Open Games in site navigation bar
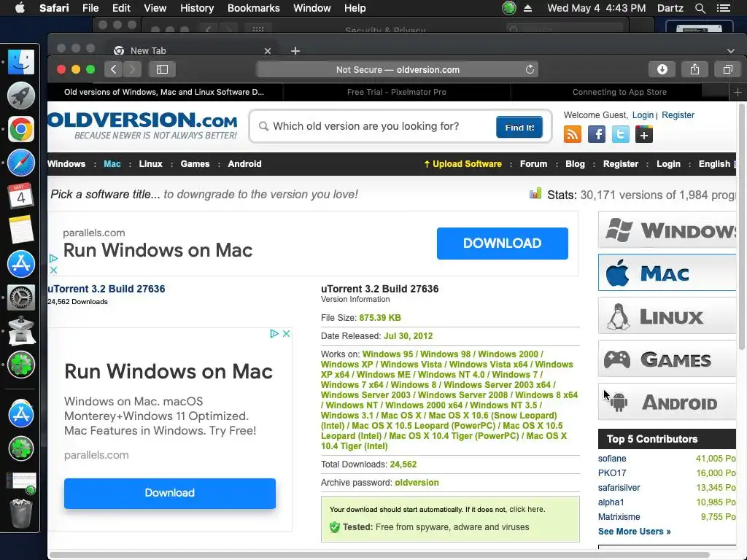747x560 pixels. coord(195,164)
